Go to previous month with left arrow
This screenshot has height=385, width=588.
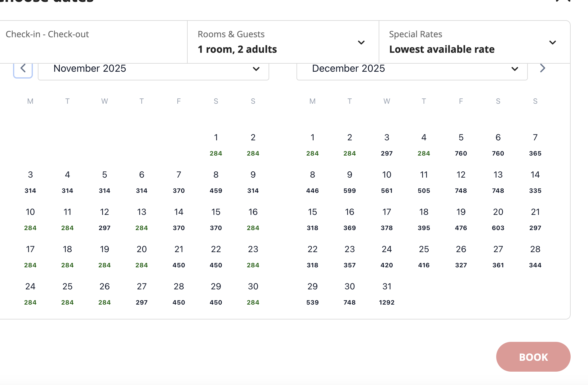point(23,69)
